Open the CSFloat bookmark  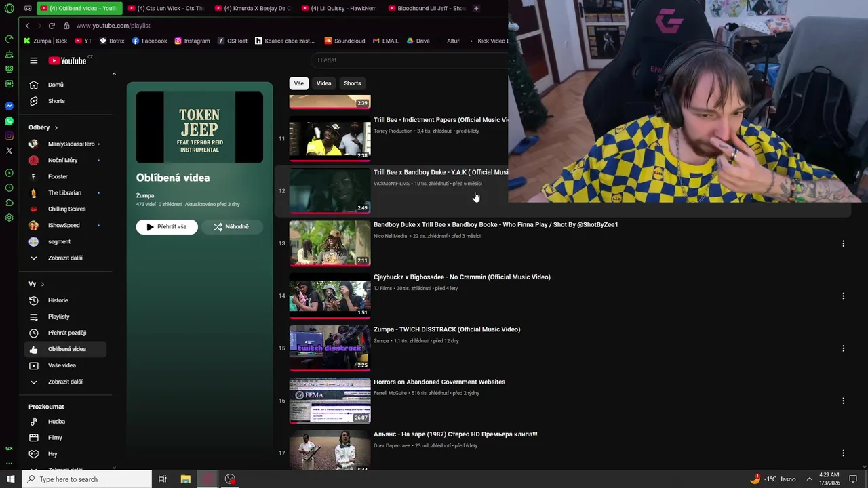coord(233,41)
